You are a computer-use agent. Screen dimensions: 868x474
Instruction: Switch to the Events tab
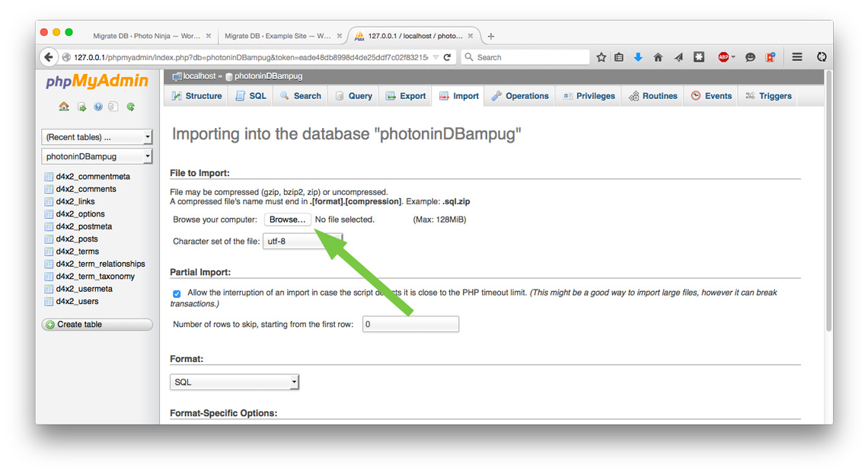coord(712,96)
